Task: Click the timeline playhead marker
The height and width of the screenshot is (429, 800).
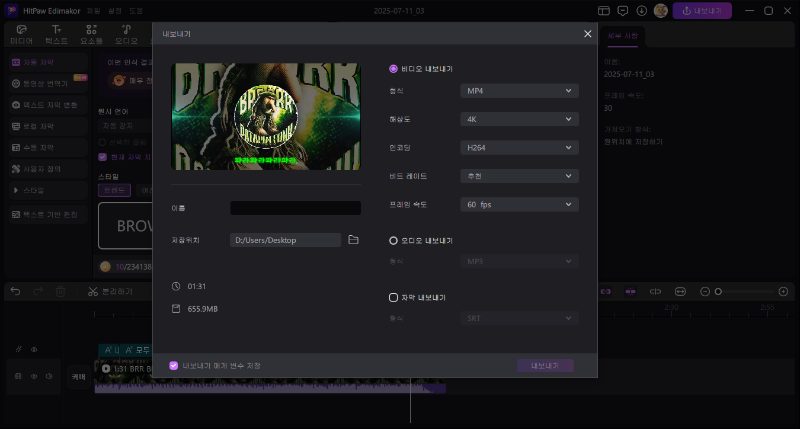Action: click(410, 400)
